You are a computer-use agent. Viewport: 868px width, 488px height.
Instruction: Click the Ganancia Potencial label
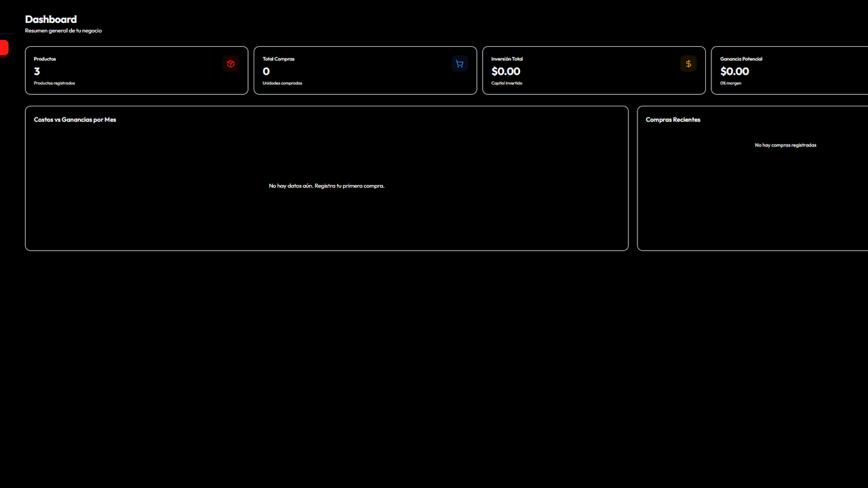tap(741, 59)
